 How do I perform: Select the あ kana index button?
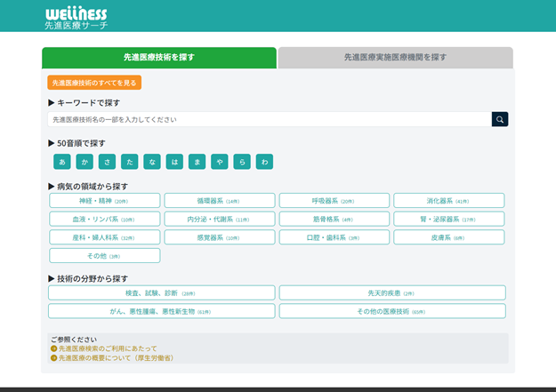[62, 162]
